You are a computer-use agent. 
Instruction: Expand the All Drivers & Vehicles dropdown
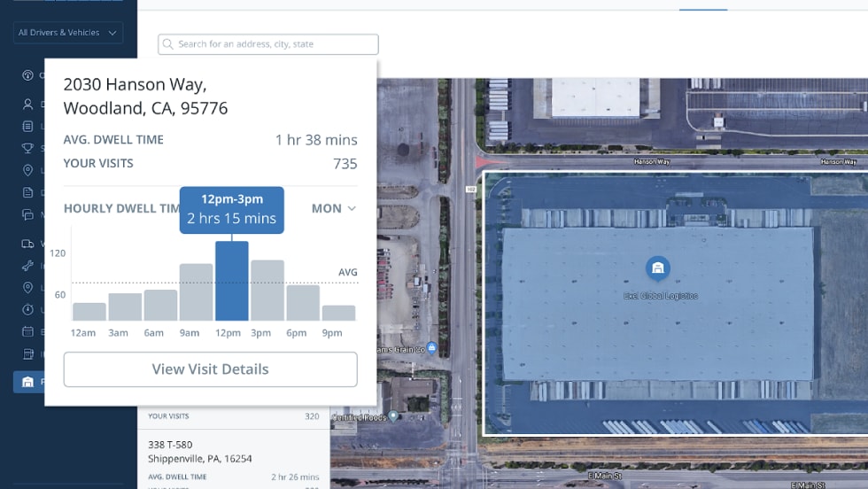[68, 33]
